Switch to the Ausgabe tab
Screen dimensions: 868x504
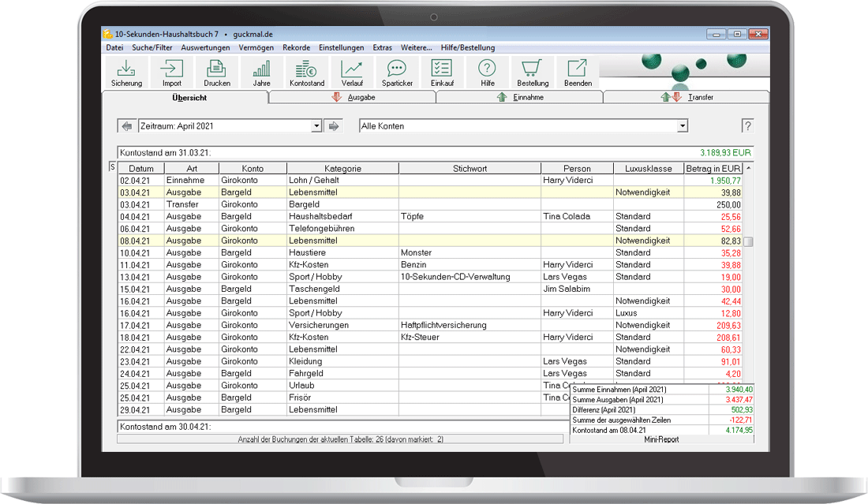pos(354,97)
